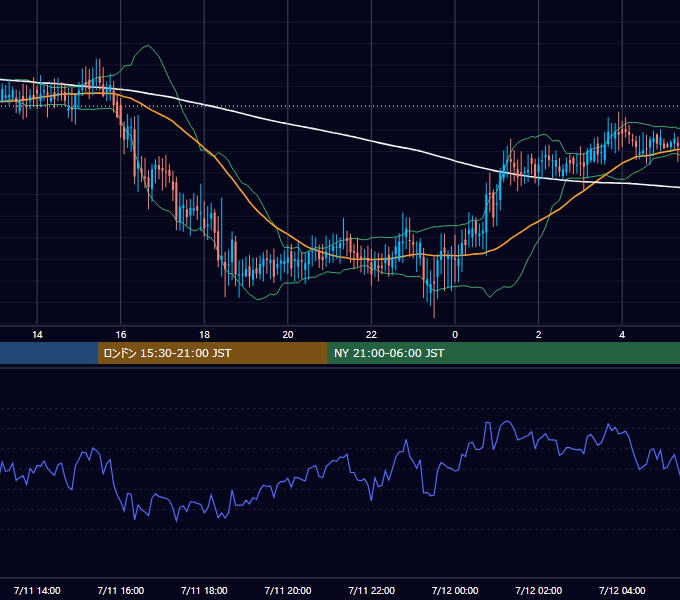
Task: Click the upper axis hour label 14
Action: point(37,335)
